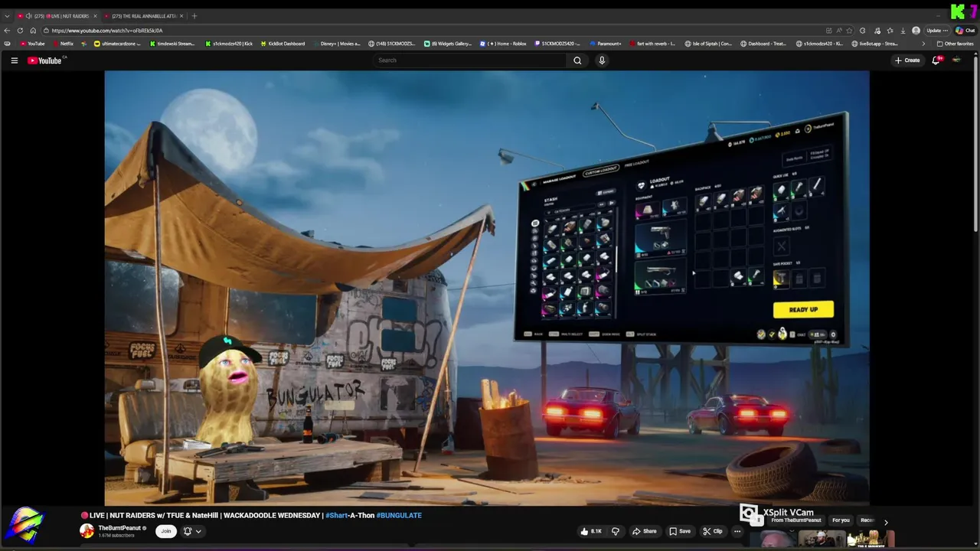Share the video
Screen dimensions: 980x551
click(644, 531)
